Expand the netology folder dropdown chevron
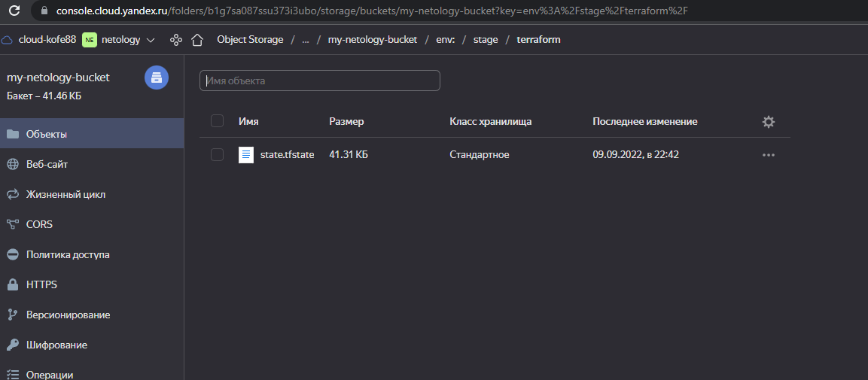 pos(150,40)
